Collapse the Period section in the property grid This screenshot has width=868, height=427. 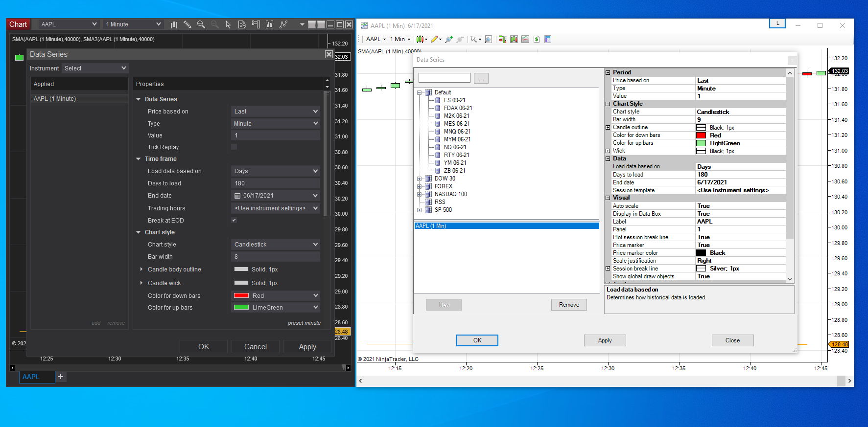pos(608,72)
